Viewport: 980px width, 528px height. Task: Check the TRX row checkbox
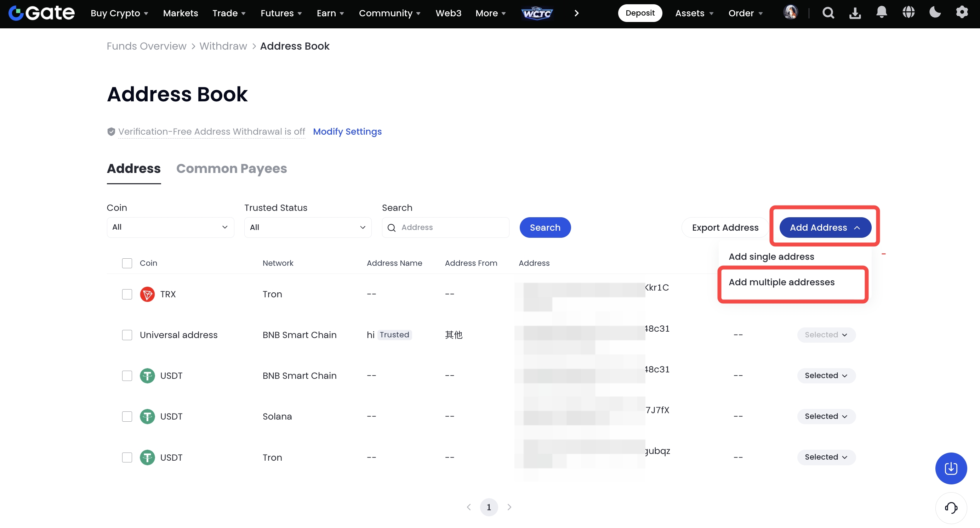pos(127,294)
